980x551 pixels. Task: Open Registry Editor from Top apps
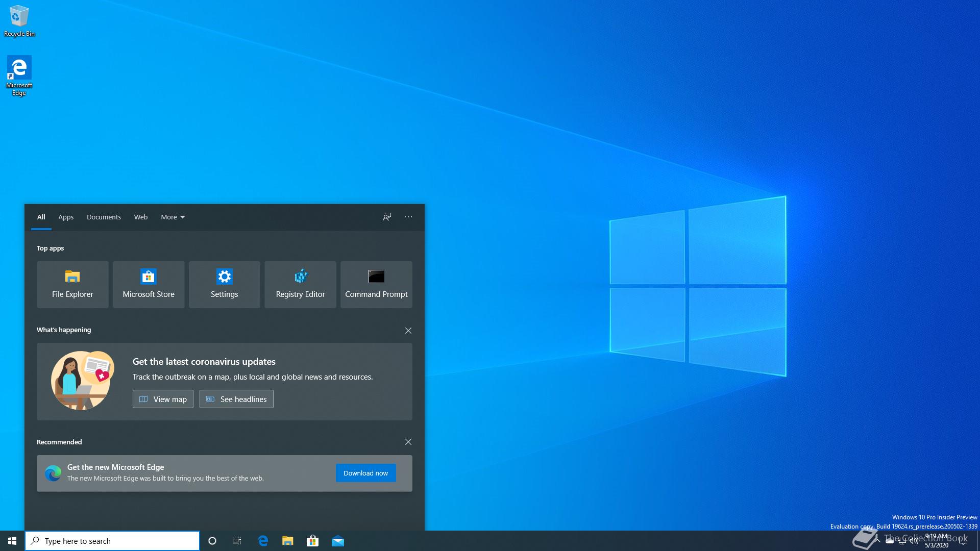pos(300,285)
